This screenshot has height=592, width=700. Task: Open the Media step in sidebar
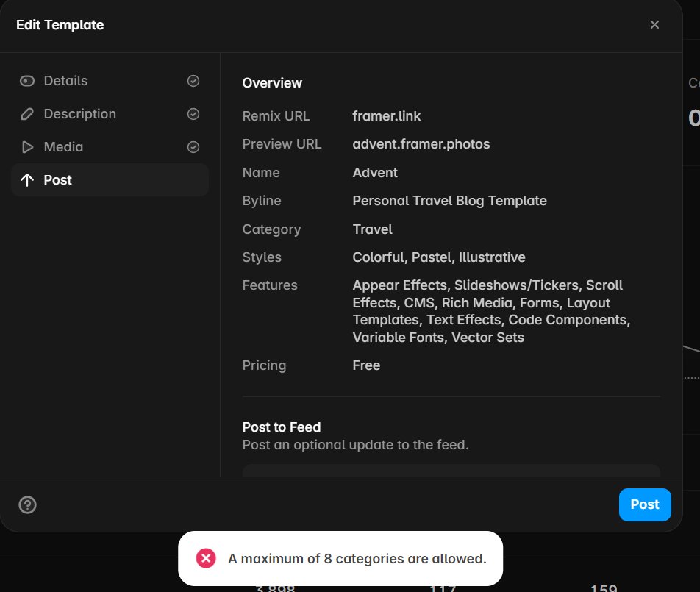pyautogui.click(x=110, y=147)
